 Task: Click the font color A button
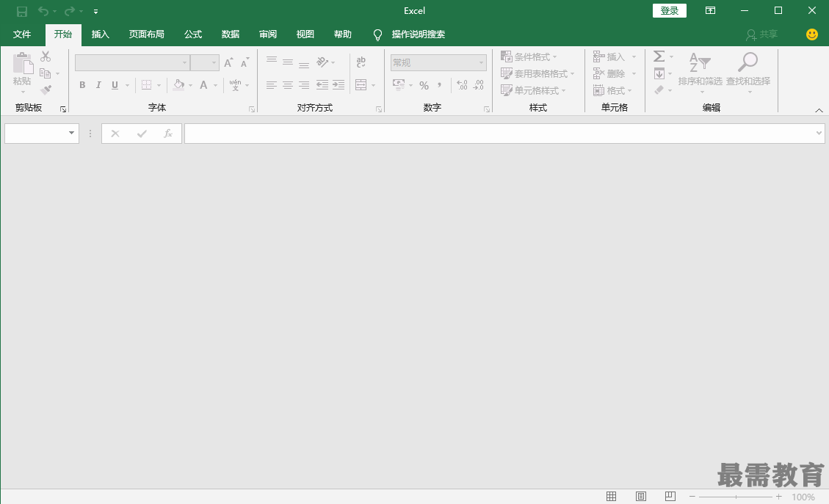(203, 85)
